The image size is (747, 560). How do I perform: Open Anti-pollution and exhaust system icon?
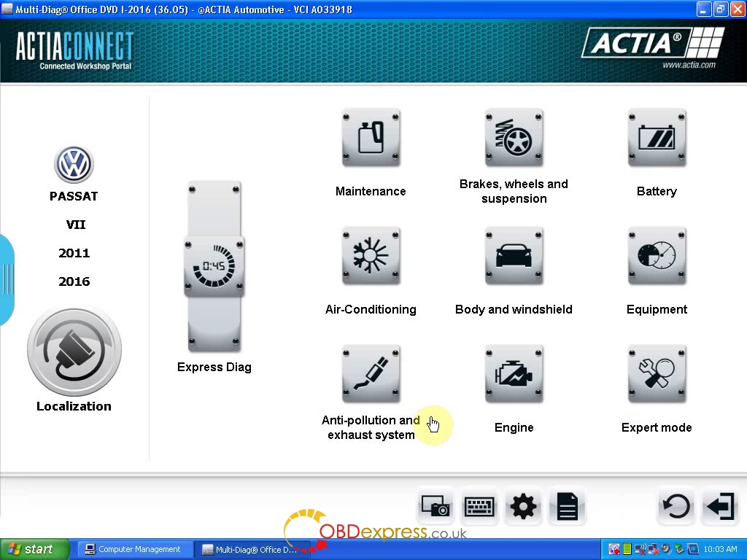(371, 374)
